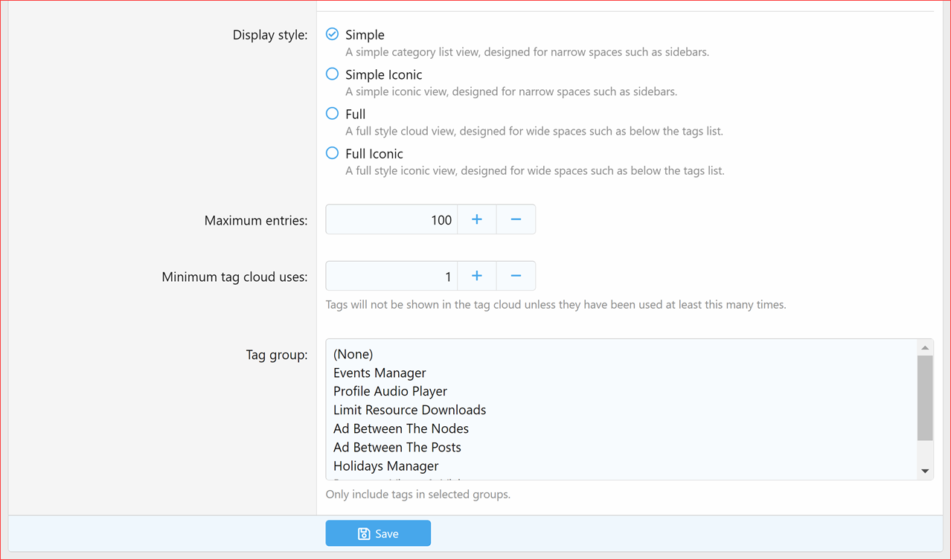The height and width of the screenshot is (560, 951).
Task: Decrement the Maximum entries value with the minus icon
Action: pos(516,219)
